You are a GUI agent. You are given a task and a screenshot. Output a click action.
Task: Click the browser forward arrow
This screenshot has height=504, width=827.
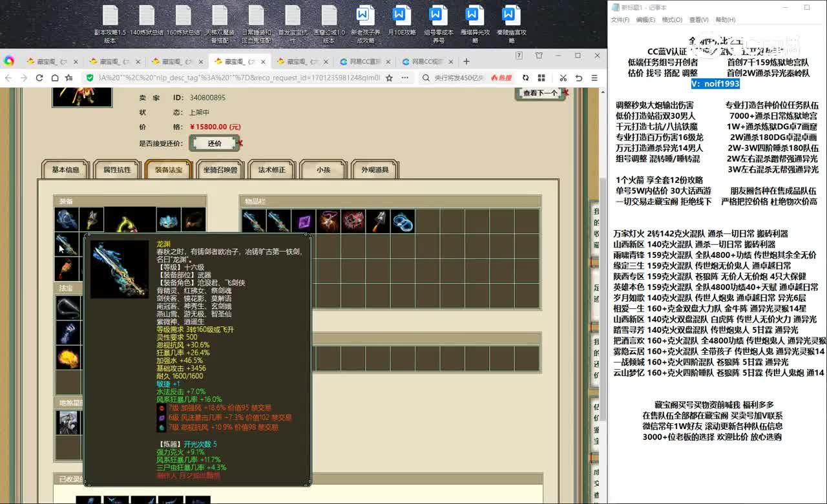pos(24,78)
